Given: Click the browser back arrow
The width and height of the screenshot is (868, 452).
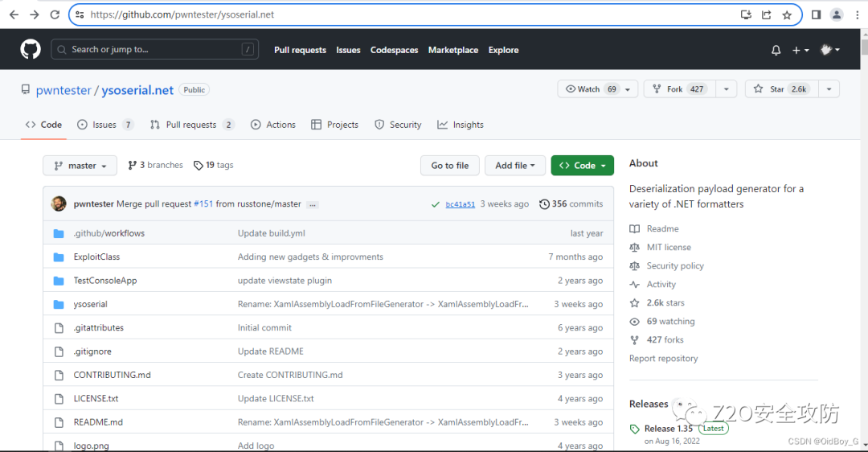Looking at the screenshot, I should tap(14, 14).
